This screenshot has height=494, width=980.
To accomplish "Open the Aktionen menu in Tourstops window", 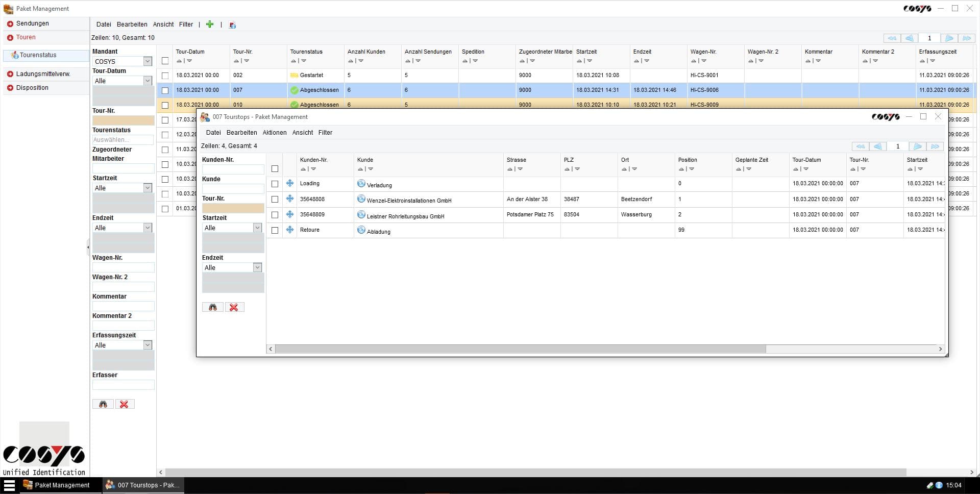I will 275,132.
